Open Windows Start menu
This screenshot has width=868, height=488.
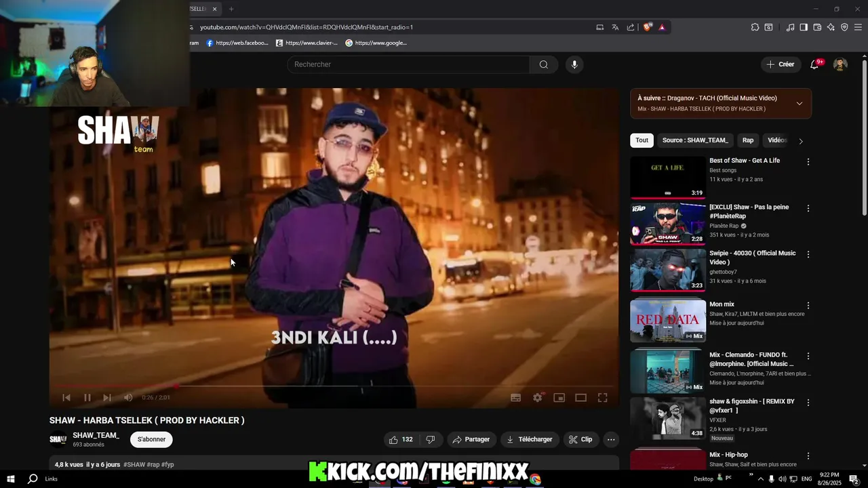[x=11, y=479]
